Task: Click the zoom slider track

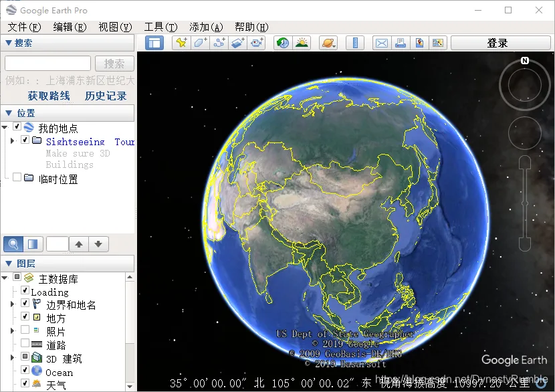Action: point(524,203)
